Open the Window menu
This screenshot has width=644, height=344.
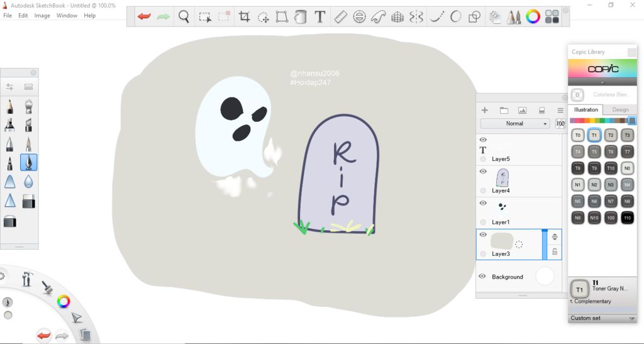tap(67, 16)
